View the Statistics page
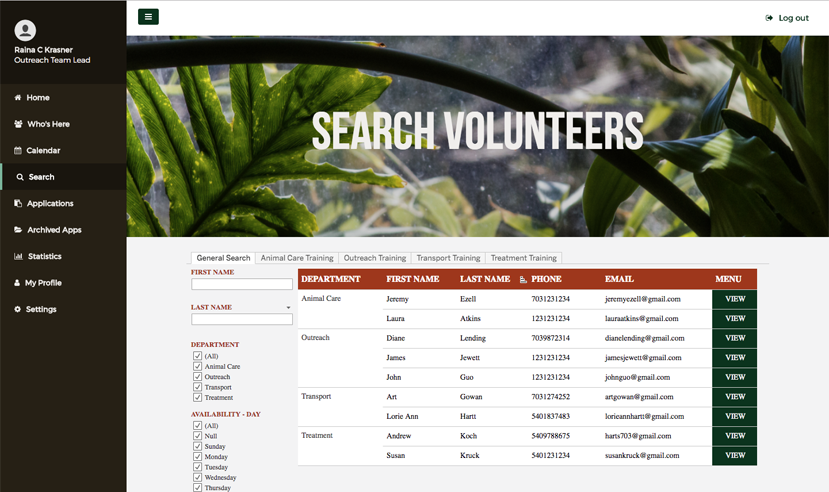 pos(44,257)
